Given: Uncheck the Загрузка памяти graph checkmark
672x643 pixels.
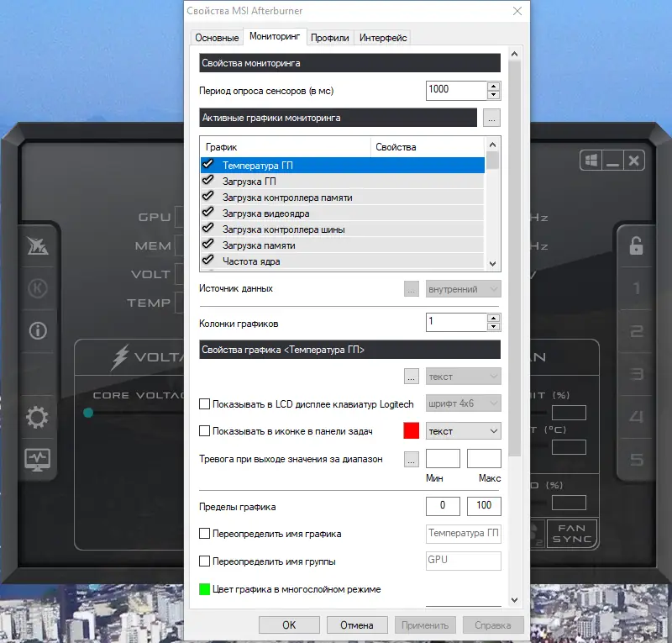Looking at the screenshot, I should pyautogui.click(x=207, y=244).
